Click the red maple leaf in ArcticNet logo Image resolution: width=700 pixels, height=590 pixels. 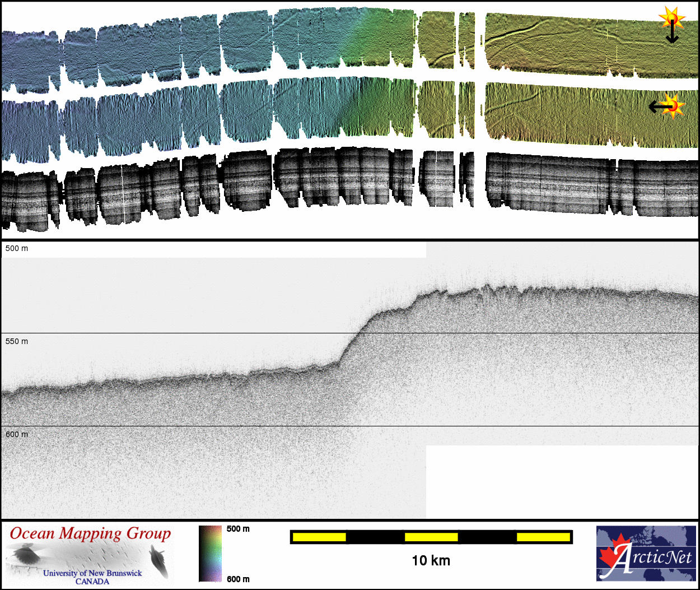point(613,554)
